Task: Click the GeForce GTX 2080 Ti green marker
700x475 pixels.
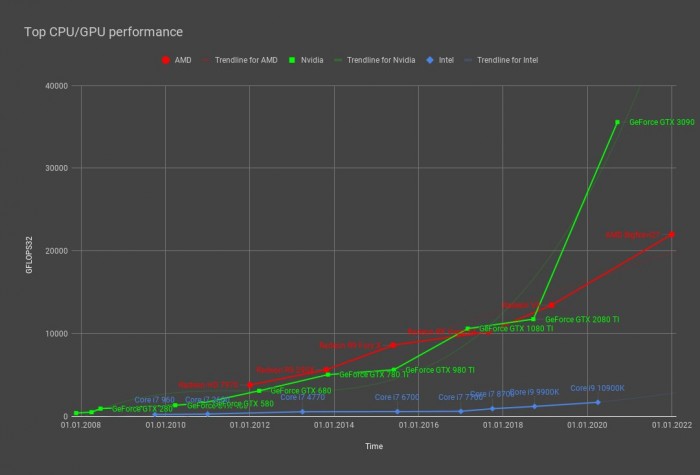Action: coord(533,319)
